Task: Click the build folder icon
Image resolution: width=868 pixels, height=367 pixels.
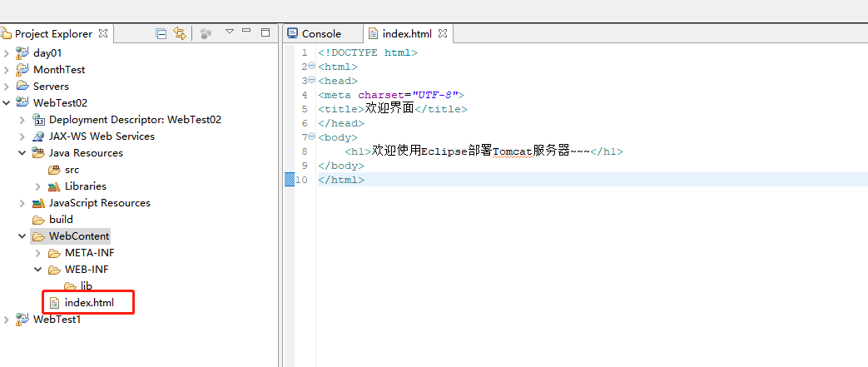Action: tap(38, 220)
